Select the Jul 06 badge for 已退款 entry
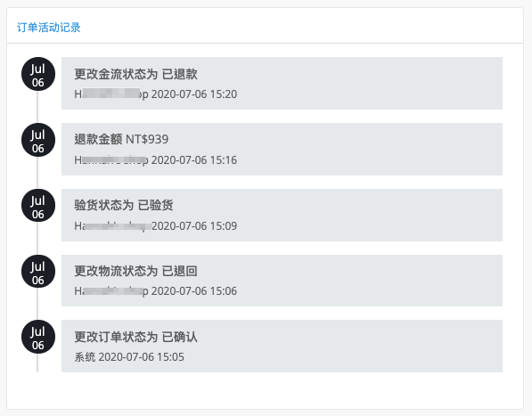Viewport: 532px width, 416px height. 38,74
